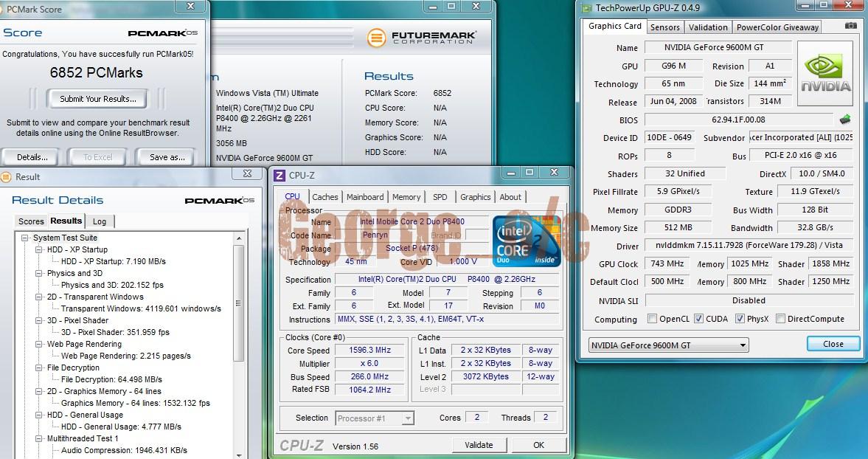Collapse the File Decryption node
Viewport: 868px width, 459px height.
(39, 367)
